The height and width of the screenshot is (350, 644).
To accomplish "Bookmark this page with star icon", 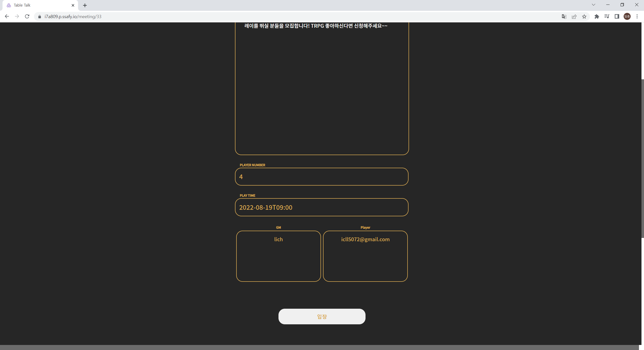I will (584, 17).
